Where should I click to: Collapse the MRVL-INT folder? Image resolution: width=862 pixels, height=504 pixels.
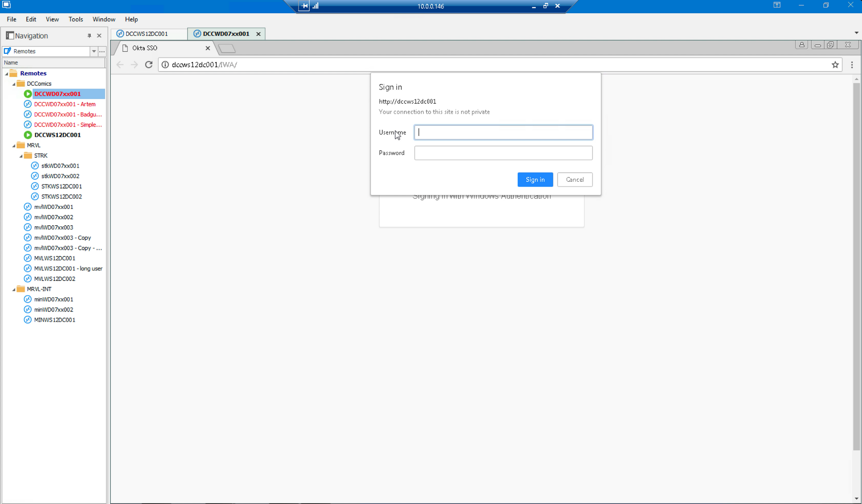click(14, 289)
